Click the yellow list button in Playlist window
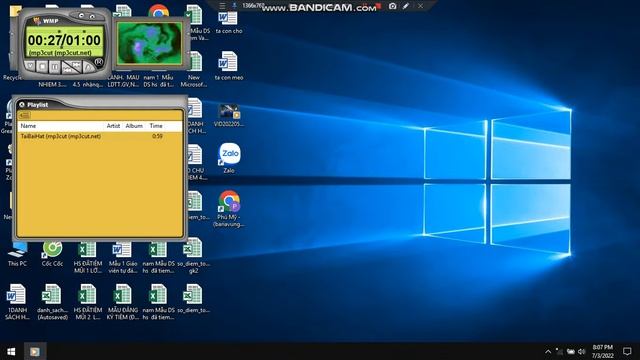The height and width of the screenshot is (360, 640). point(24,115)
